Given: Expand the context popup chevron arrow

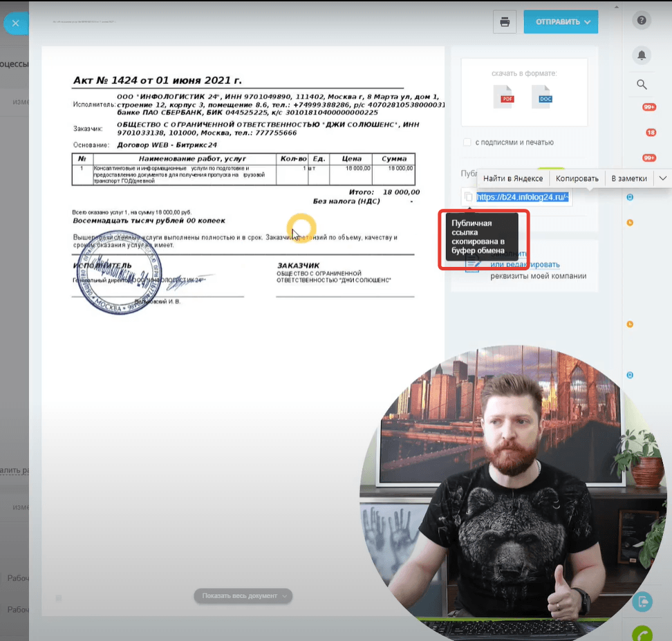Looking at the screenshot, I should click(x=662, y=178).
